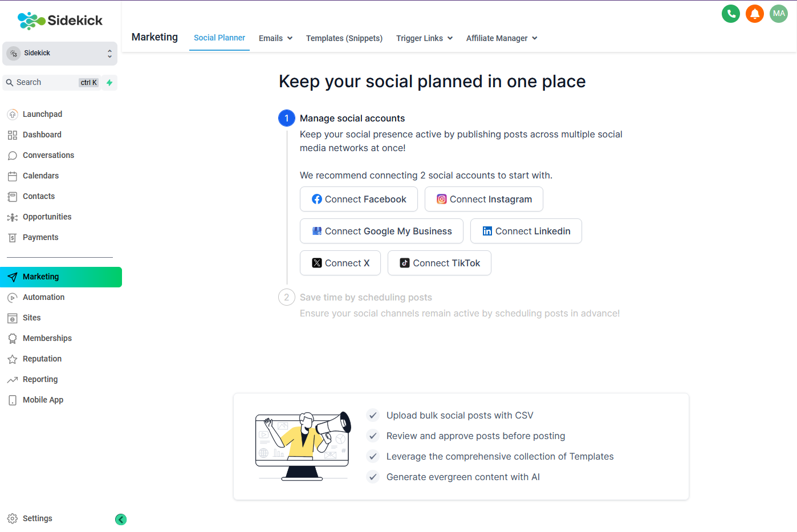
Task: Switch to the Social Planner tab
Action: point(219,38)
